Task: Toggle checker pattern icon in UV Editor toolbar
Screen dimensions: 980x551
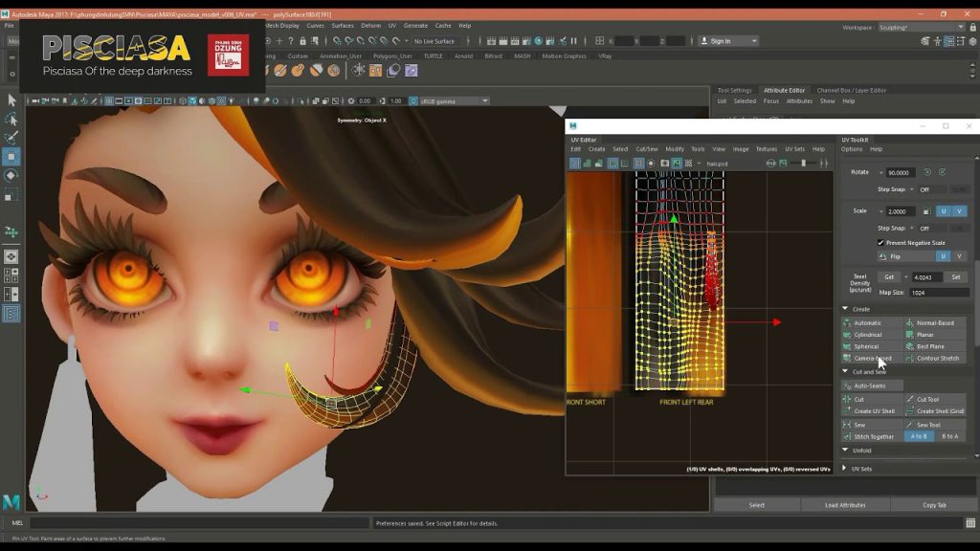Action: (x=689, y=164)
